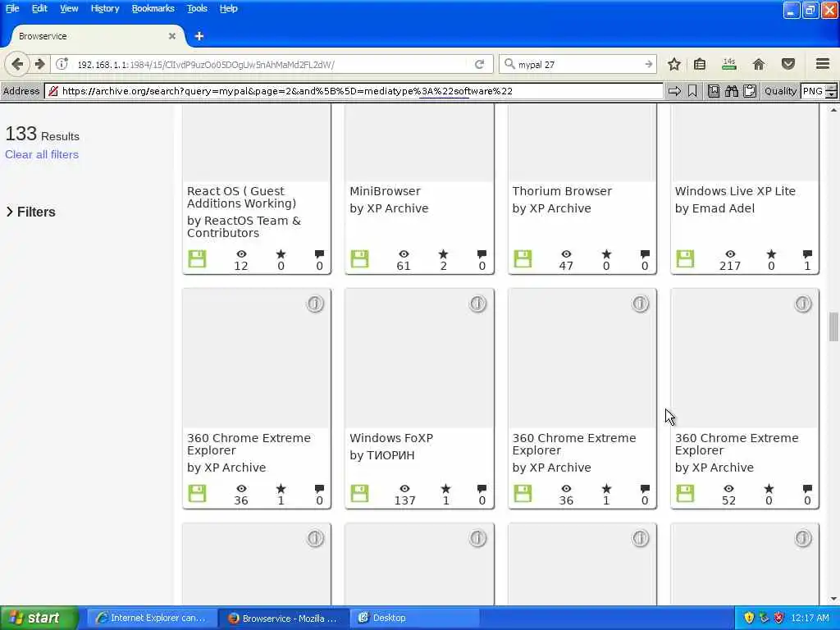
Task: Save to Pocket icon
Action: [x=788, y=64]
